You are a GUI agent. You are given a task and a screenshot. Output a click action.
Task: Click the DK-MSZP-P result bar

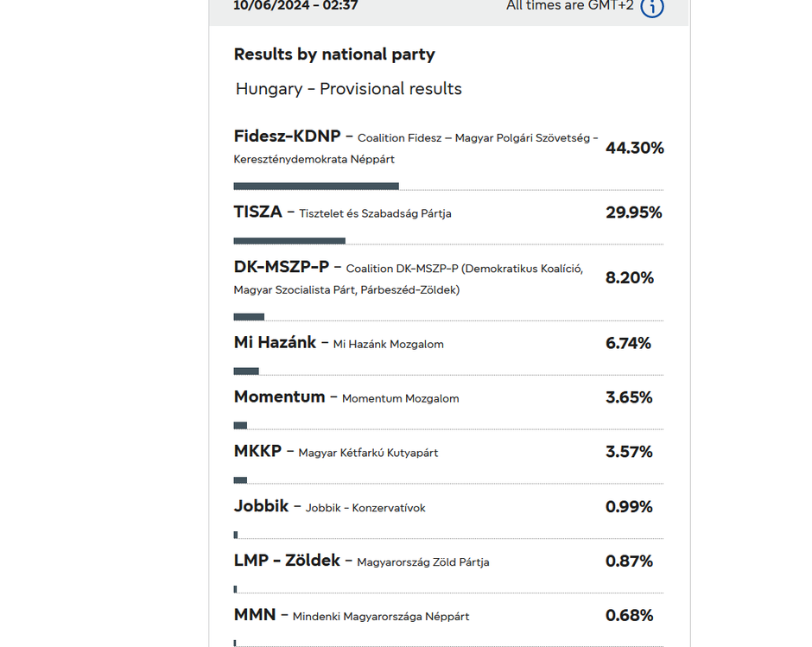(249, 317)
